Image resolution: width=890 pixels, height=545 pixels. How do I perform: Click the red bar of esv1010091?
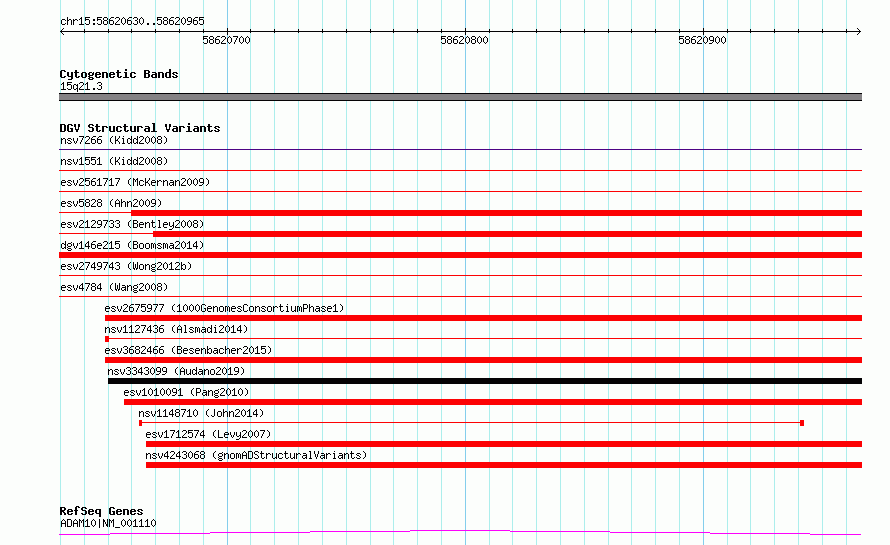click(493, 402)
